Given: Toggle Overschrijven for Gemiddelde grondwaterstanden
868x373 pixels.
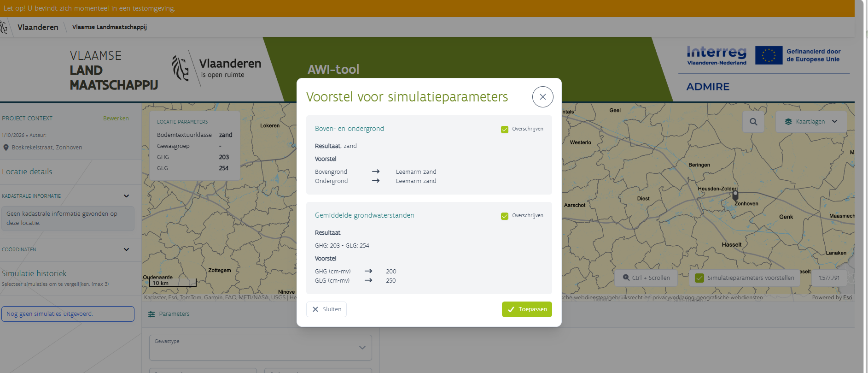Looking at the screenshot, I should (x=505, y=216).
